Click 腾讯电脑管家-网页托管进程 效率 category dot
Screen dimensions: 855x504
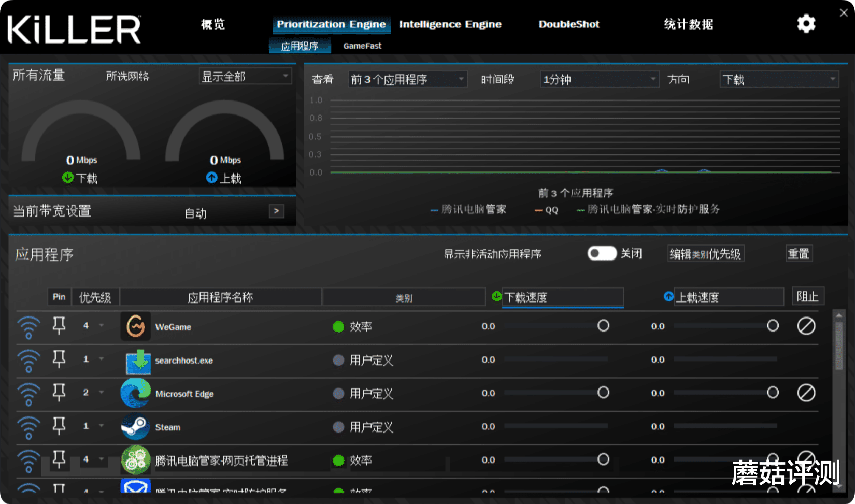[x=338, y=460]
